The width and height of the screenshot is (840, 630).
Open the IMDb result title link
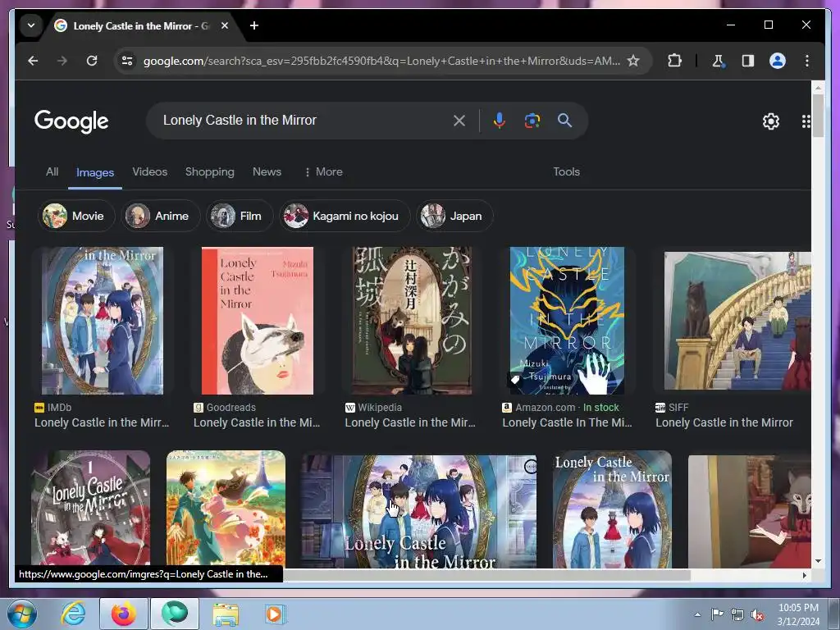coord(102,422)
